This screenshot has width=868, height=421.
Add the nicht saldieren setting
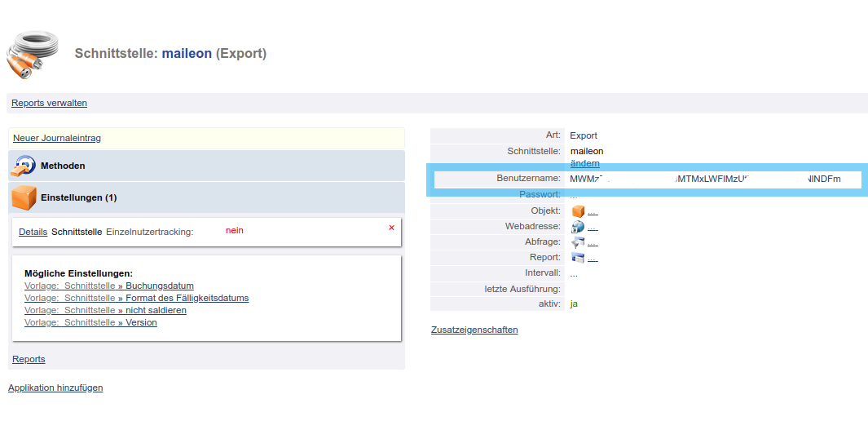pos(156,310)
